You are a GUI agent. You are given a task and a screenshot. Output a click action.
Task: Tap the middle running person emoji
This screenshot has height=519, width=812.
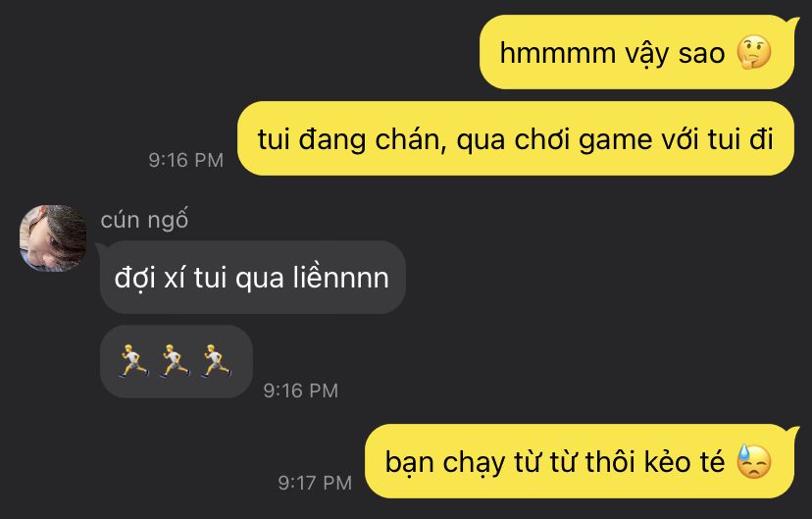click(175, 359)
